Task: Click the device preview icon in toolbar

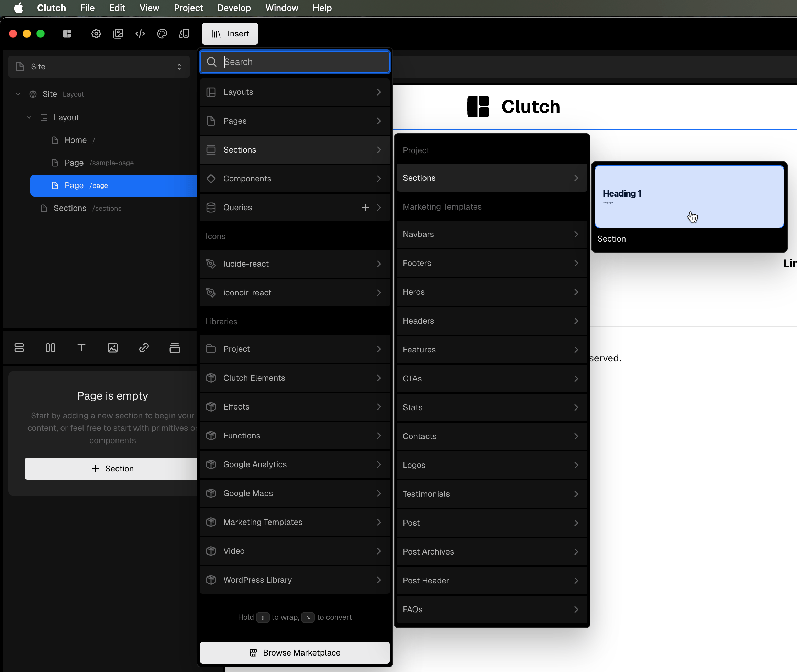Action: coord(184,34)
